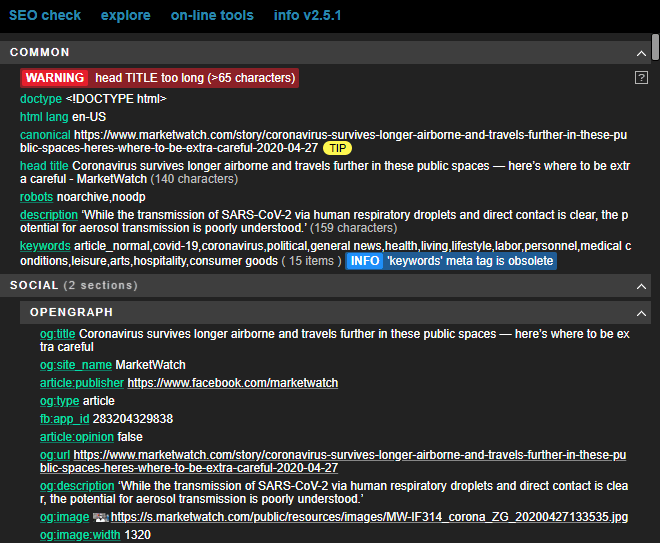Open the help question mark icon

pos(641,77)
